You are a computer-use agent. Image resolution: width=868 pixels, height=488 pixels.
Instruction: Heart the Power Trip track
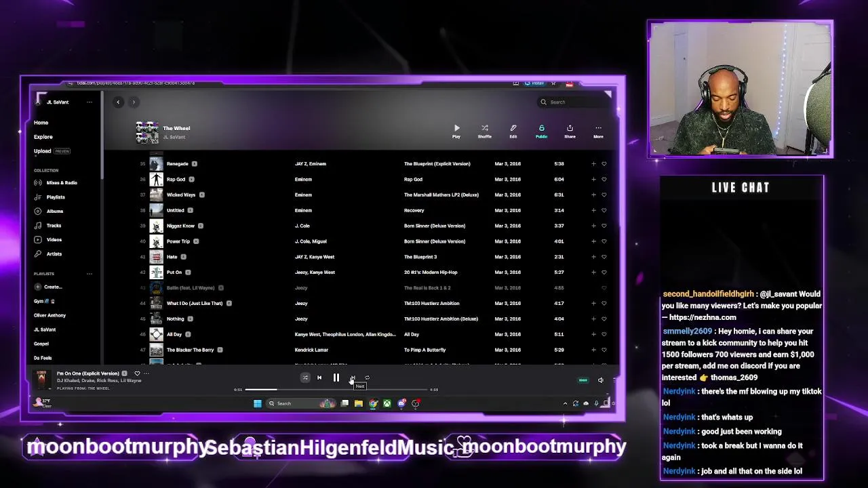click(604, 241)
